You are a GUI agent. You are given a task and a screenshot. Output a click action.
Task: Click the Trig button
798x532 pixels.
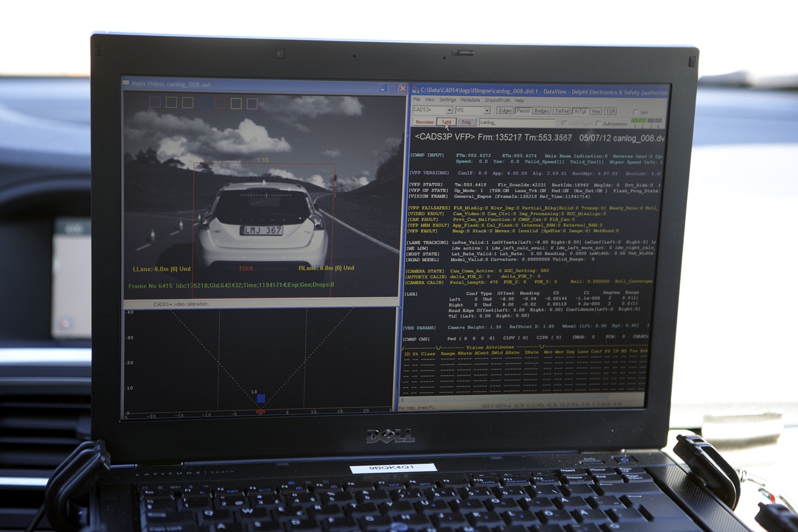pos(466,122)
